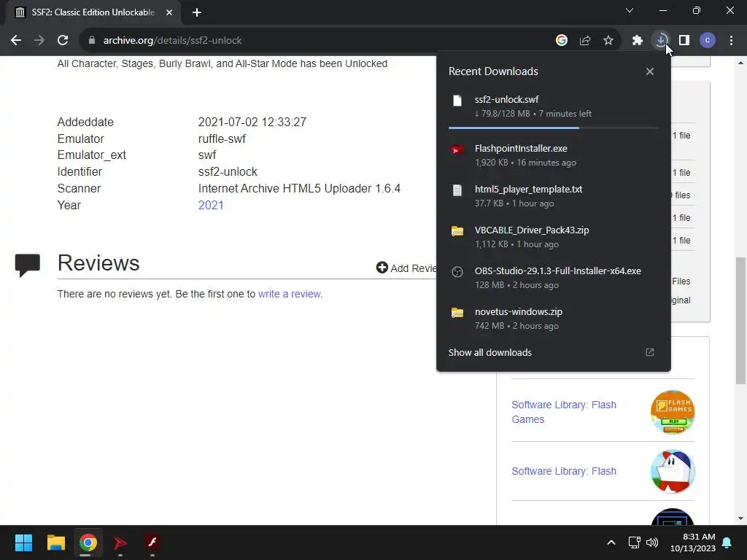Click the write a review link
Screen dimensions: 747x560
point(290,294)
